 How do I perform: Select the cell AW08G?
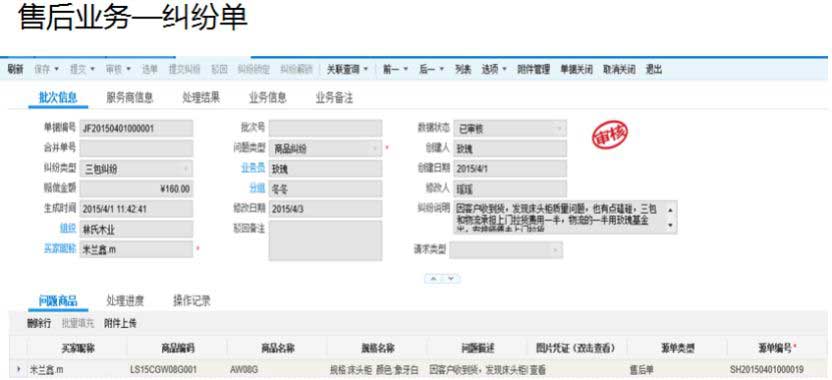click(278, 369)
